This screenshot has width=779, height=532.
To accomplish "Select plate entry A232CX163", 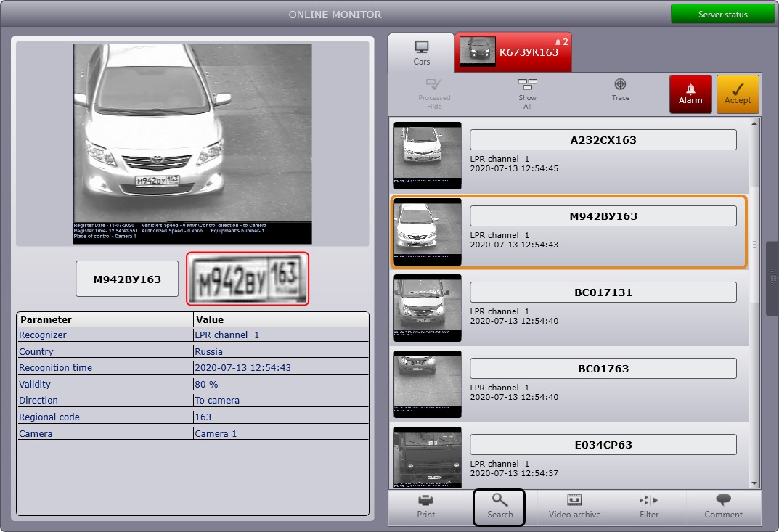I will tap(603, 140).
